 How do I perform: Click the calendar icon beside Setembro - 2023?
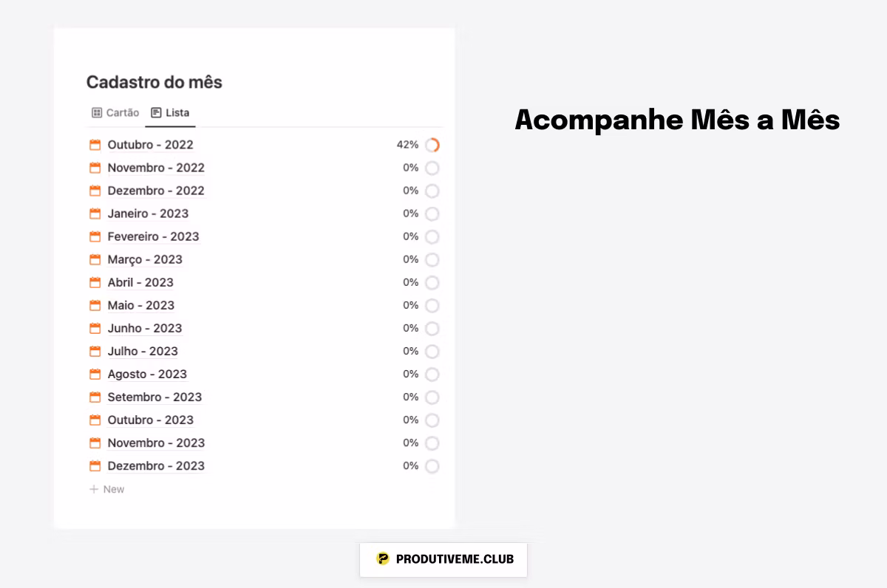click(x=95, y=397)
